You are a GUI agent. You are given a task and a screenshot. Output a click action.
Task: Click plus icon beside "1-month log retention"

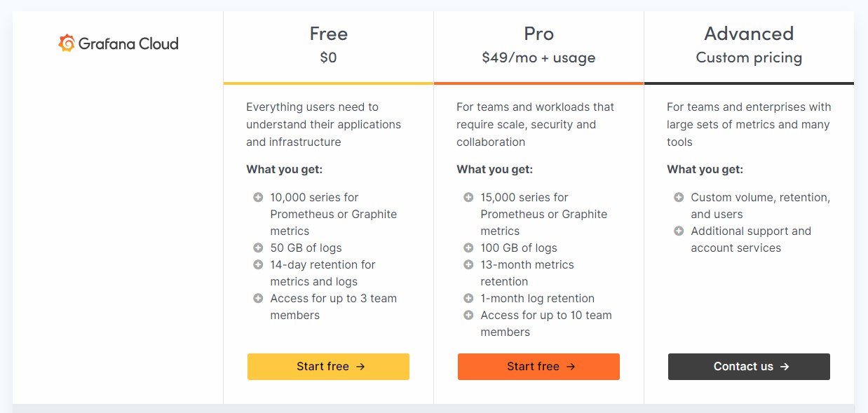click(468, 298)
